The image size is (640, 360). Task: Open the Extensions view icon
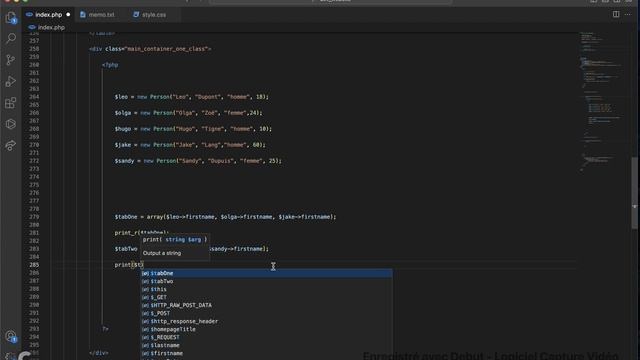point(11,102)
